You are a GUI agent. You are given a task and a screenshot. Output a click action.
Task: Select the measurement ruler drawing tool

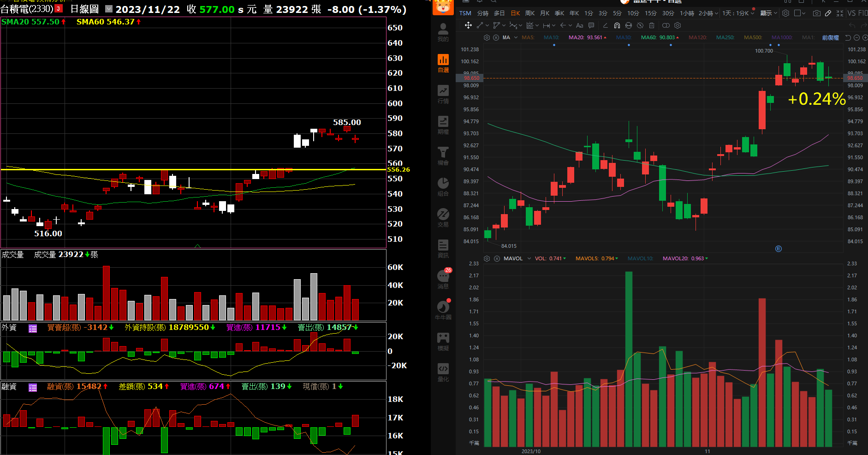click(x=529, y=25)
